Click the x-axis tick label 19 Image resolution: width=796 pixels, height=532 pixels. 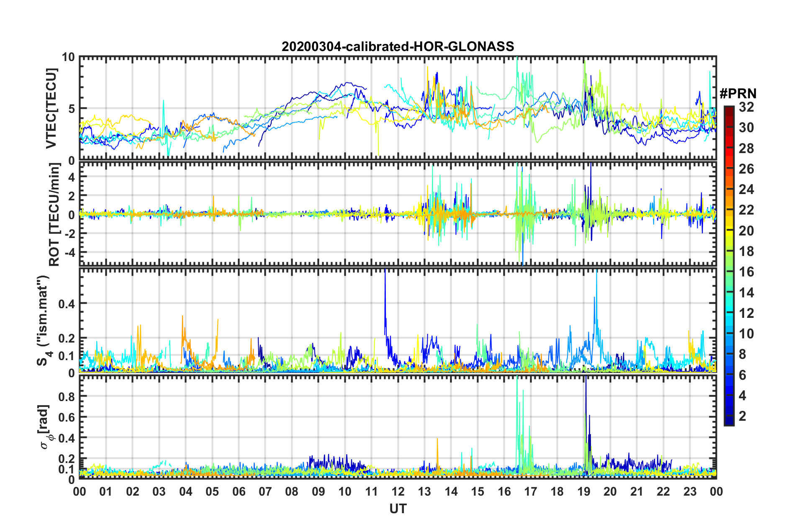tap(584, 491)
